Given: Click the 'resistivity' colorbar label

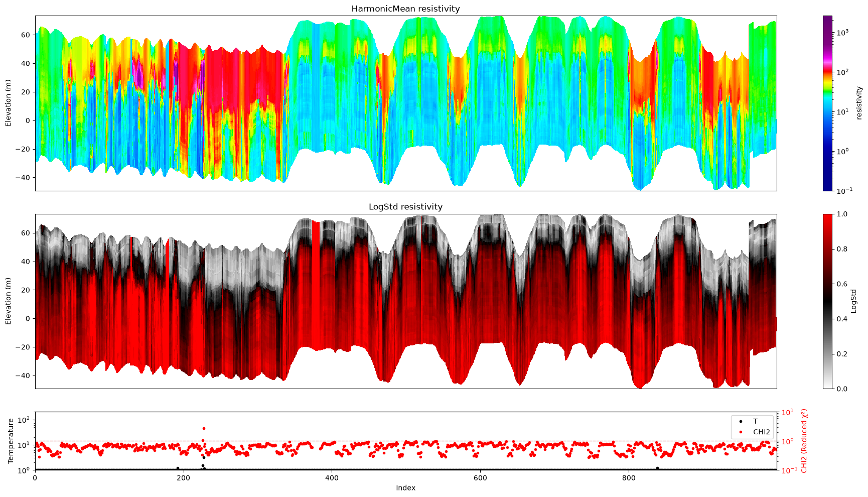Looking at the screenshot, I should (859, 103).
